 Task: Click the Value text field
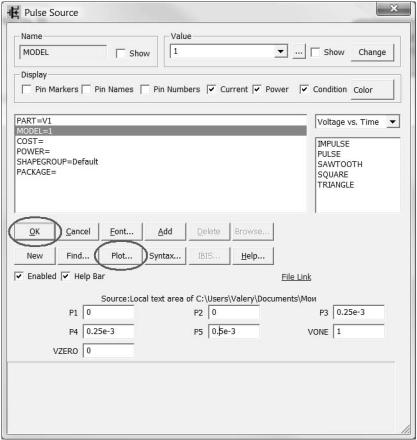(223, 51)
